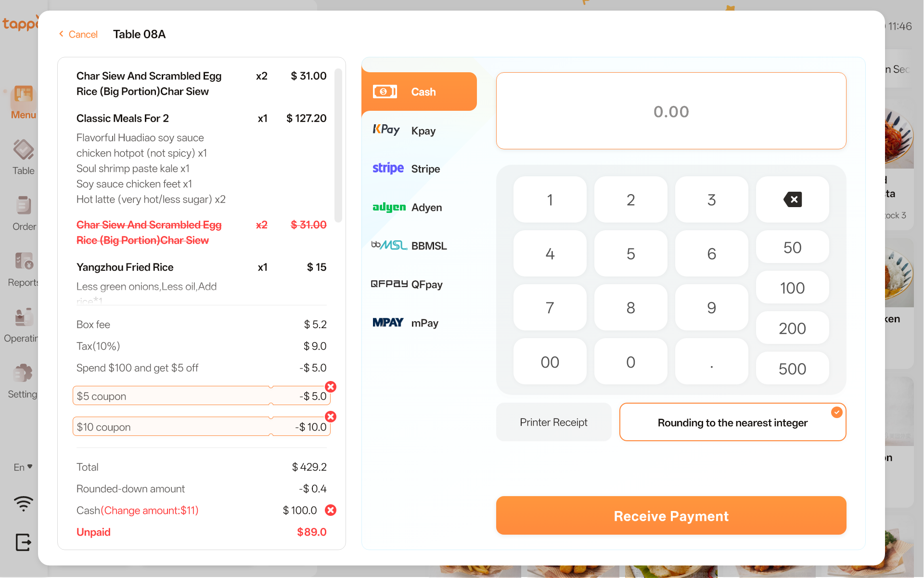
Task: Delete the $100 Cash payment entry
Action: point(331,510)
